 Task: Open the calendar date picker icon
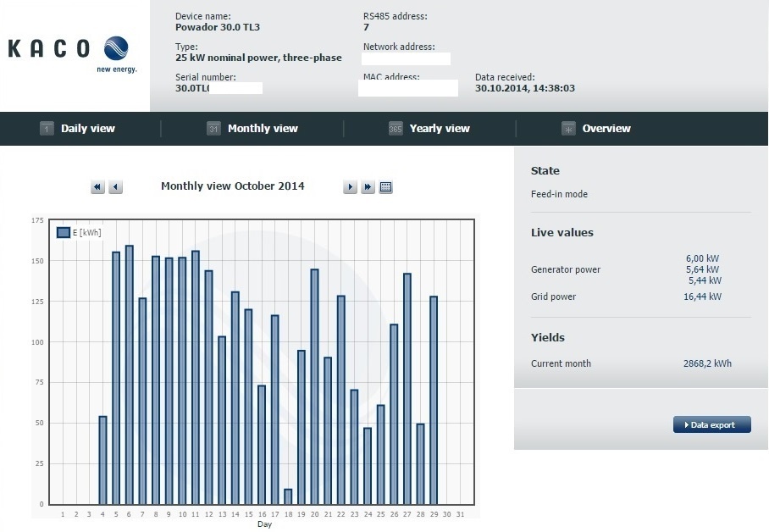coord(386,187)
